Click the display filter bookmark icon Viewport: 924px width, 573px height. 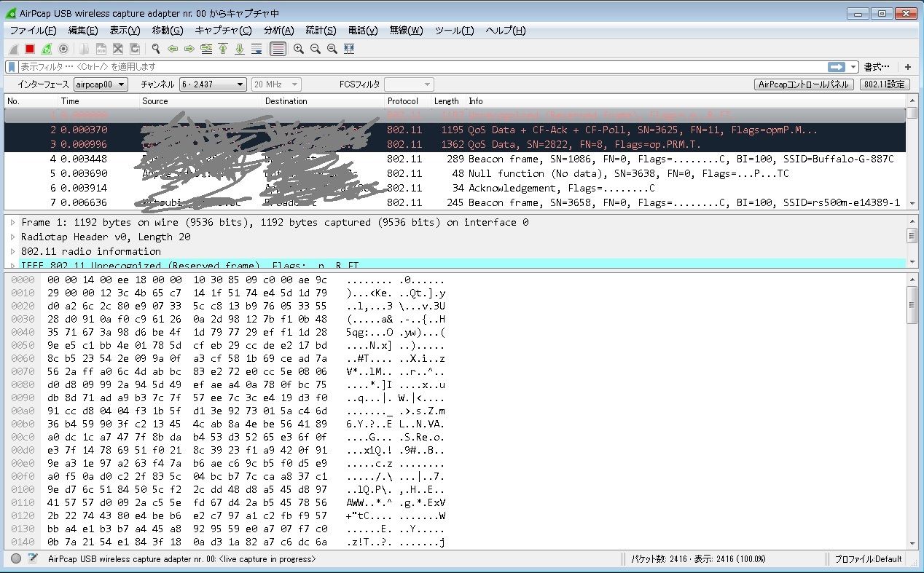[12, 66]
